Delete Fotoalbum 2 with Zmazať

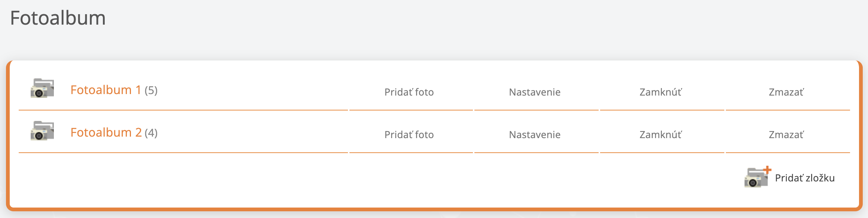786,135
